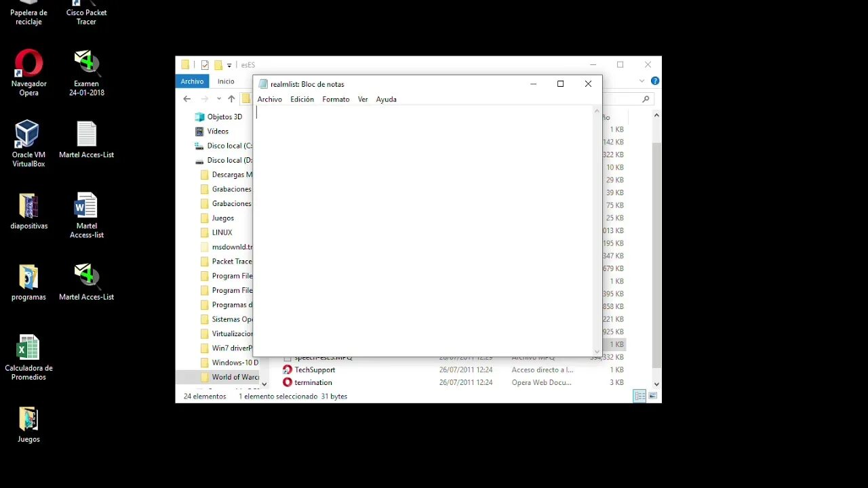Click the Explorer file list vertical scrollbar

656,256
